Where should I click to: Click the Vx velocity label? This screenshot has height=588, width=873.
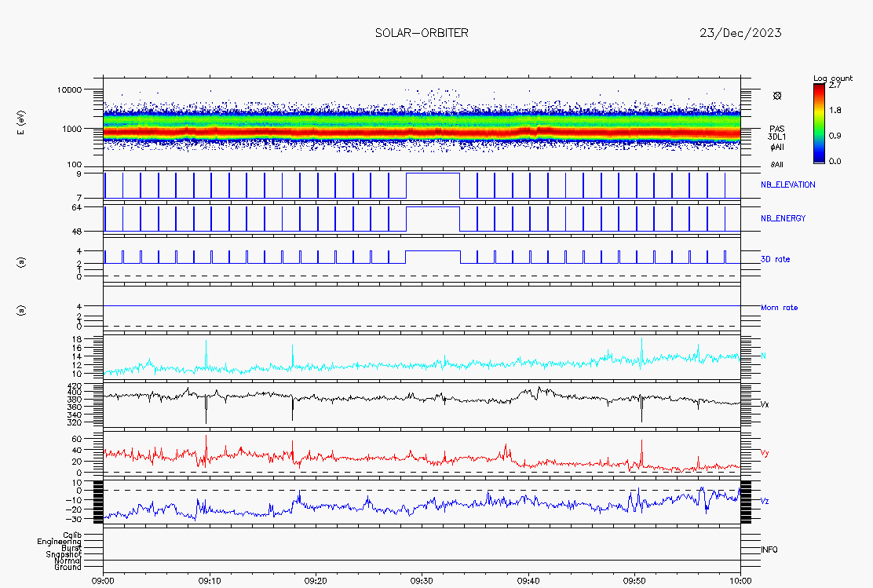(x=765, y=405)
